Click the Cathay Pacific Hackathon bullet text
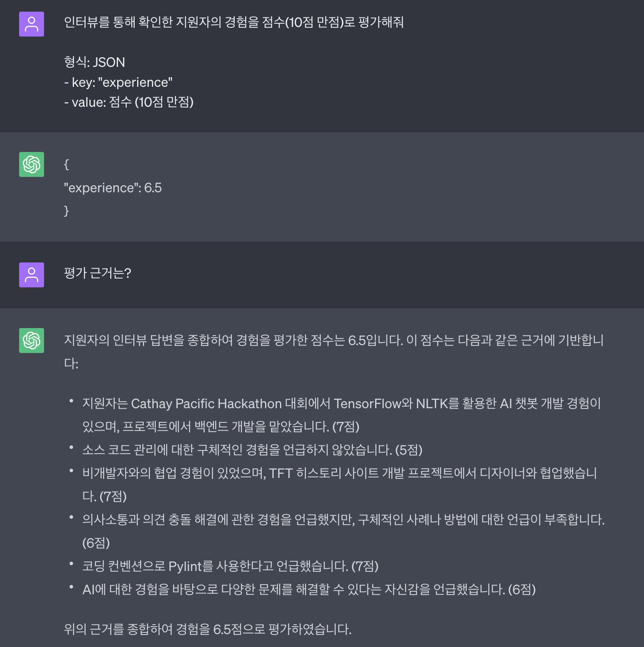 pos(341,404)
